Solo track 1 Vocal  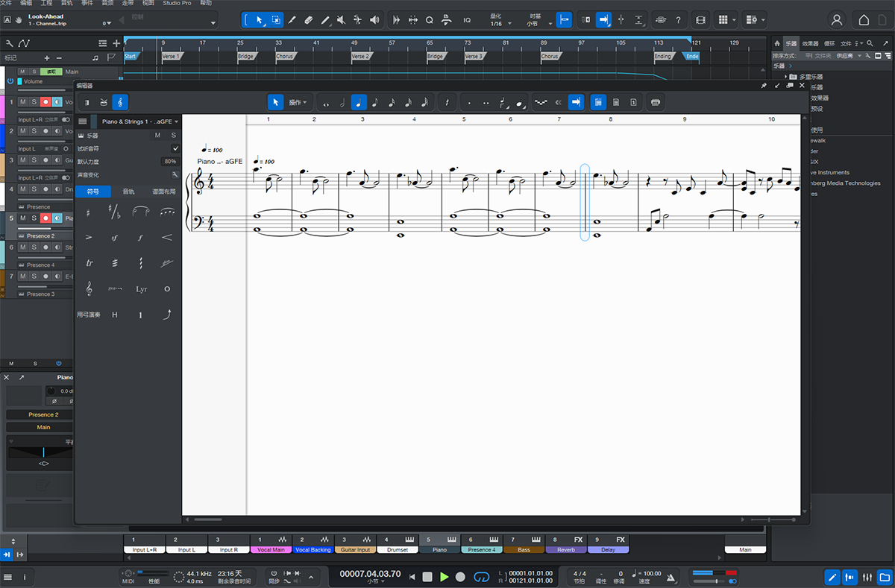(34, 101)
